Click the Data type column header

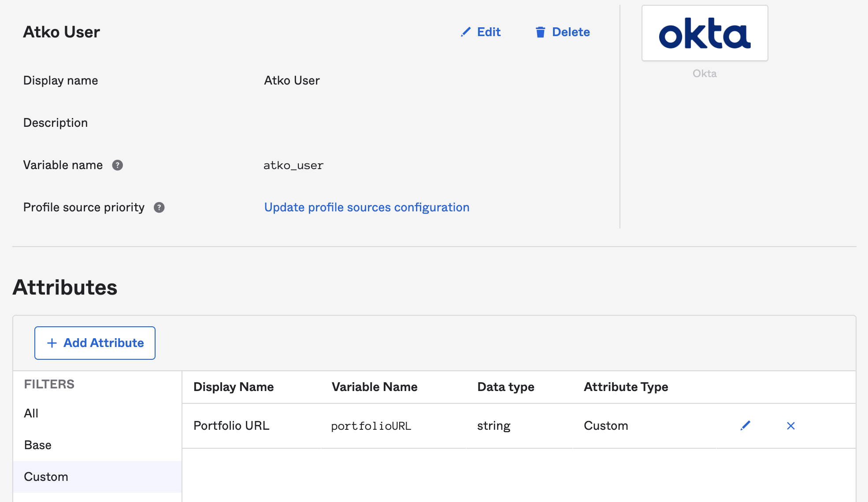pyautogui.click(x=506, y=387)
